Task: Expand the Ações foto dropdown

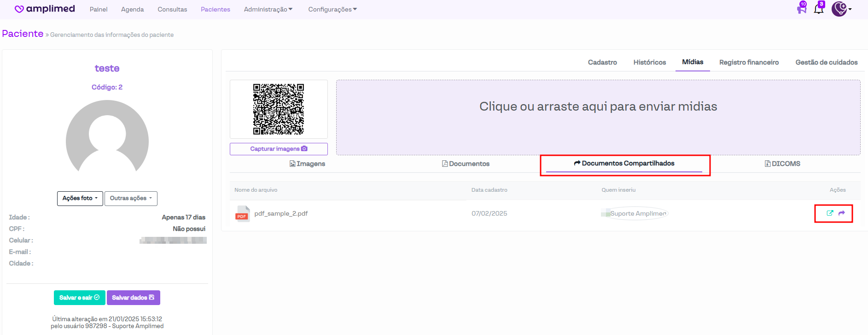Action: [80, 198]
